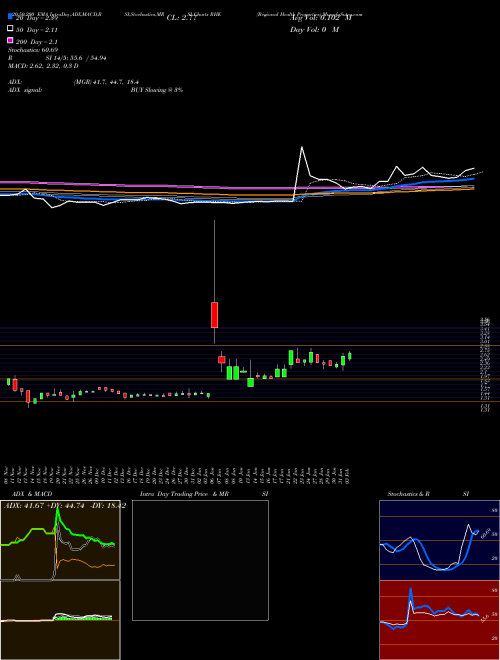Click the 'SI 14/3: 55.6 / 54.94' value

[x=76, y=58]
